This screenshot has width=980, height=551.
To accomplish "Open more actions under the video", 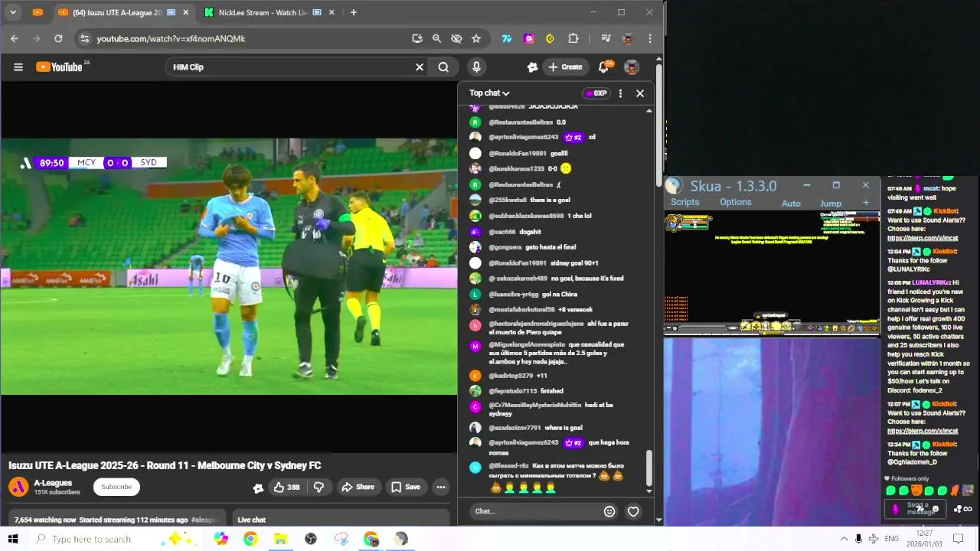I will click(x=440, y=487).
